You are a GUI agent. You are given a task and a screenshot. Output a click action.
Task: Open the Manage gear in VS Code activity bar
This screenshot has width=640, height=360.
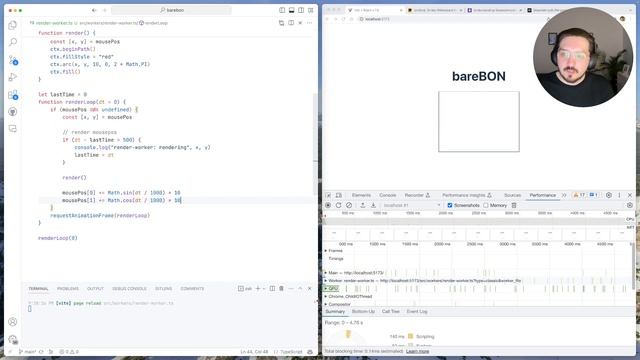[x=13, y=339]
